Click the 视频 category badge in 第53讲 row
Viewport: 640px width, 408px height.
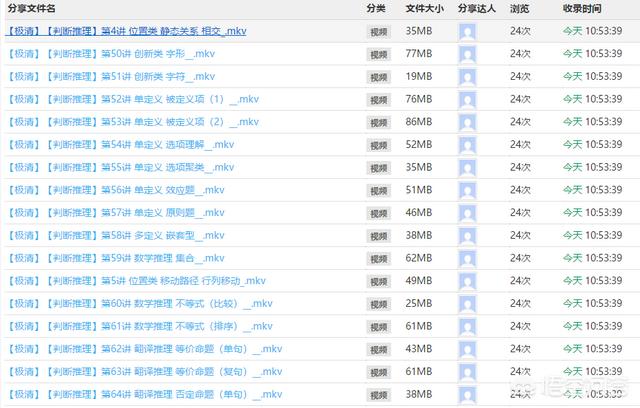(x=378, y=123)
